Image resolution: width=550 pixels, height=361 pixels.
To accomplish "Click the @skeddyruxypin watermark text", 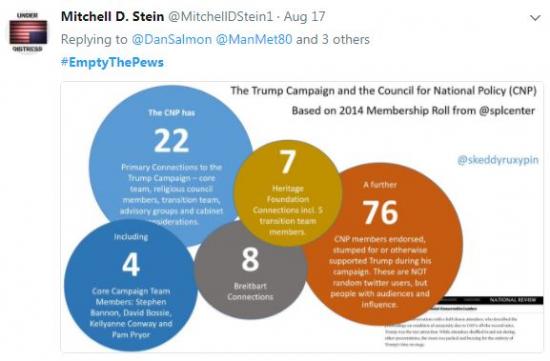I will pos(498,160).
